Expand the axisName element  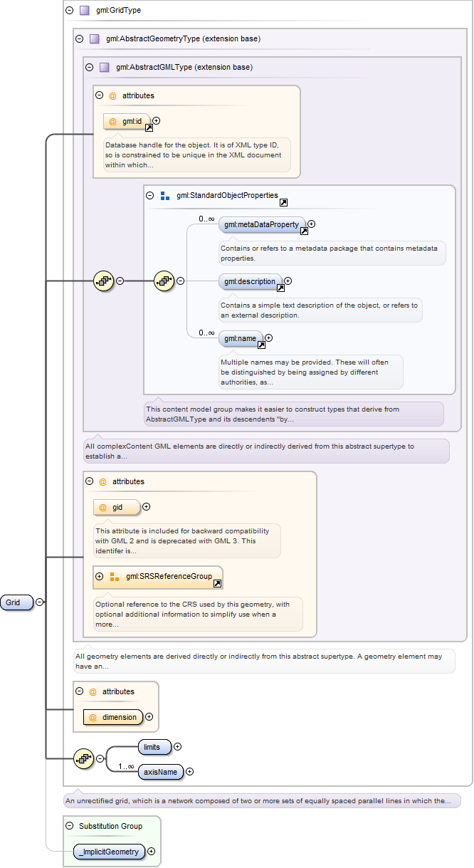[x=189, y=771]
